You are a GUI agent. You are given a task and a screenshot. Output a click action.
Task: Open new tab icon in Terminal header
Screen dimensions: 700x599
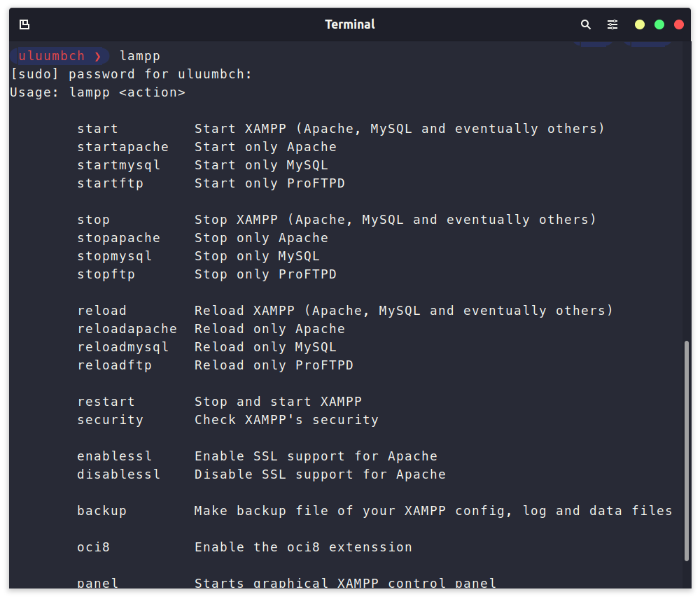24,24
